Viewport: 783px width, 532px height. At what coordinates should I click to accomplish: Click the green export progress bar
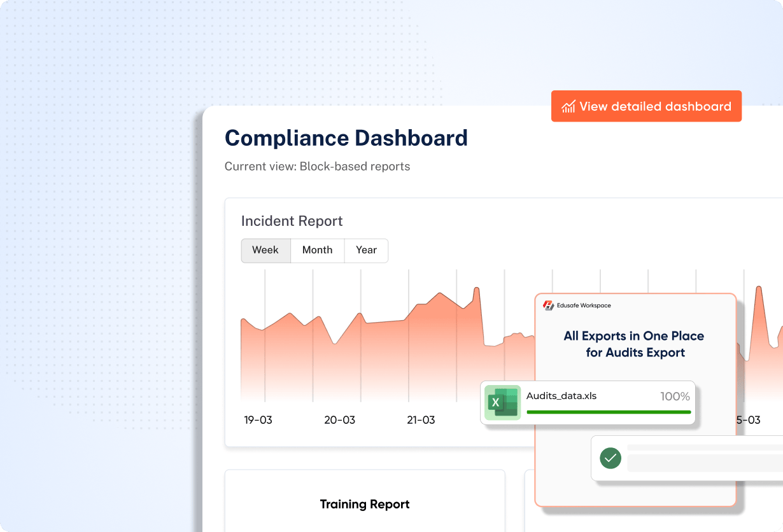click(x=609, y=412)
